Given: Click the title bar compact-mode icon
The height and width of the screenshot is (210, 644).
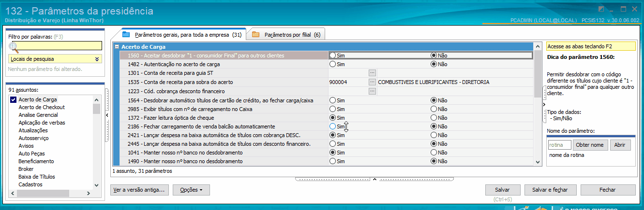Looking at the screenshot, I should point(601,9).
